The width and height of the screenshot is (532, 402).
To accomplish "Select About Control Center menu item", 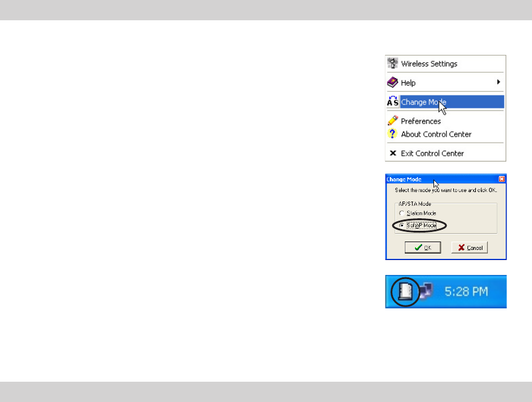I will click(445, 134).
